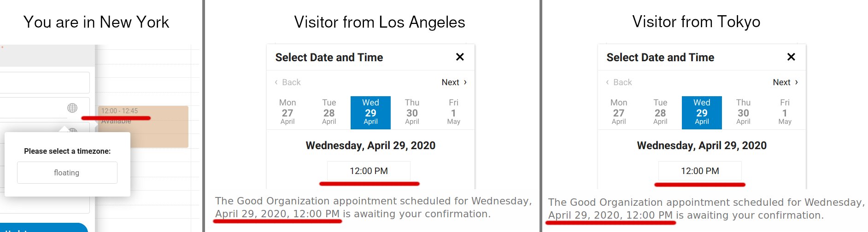The image size is (868, 232).
Task: Close the Los Angeles visitor's date dialog
Action: click(460, 57)
